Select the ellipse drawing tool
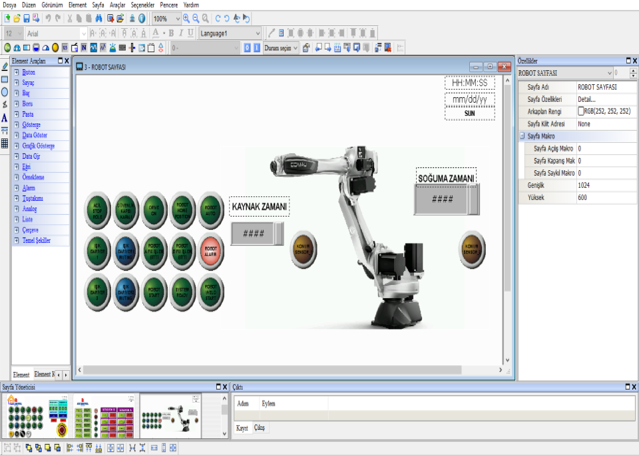This screenshot has height=456, width=639. click(x=5, y=92)
